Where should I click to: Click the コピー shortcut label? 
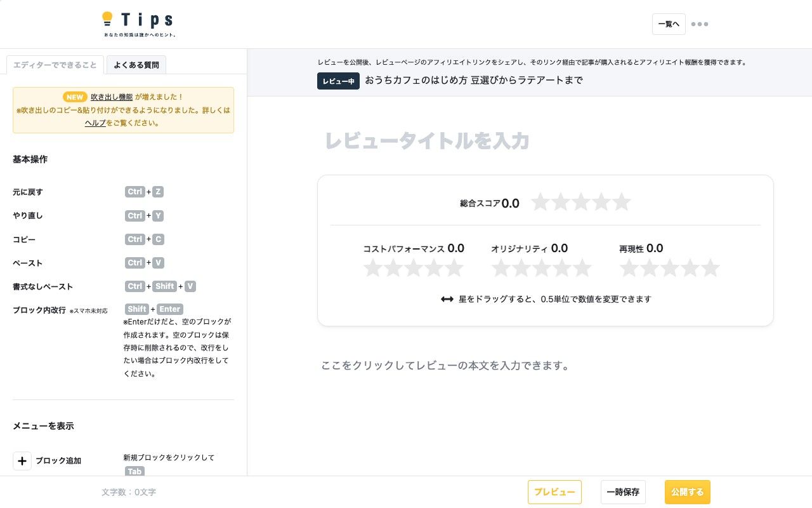24,239
